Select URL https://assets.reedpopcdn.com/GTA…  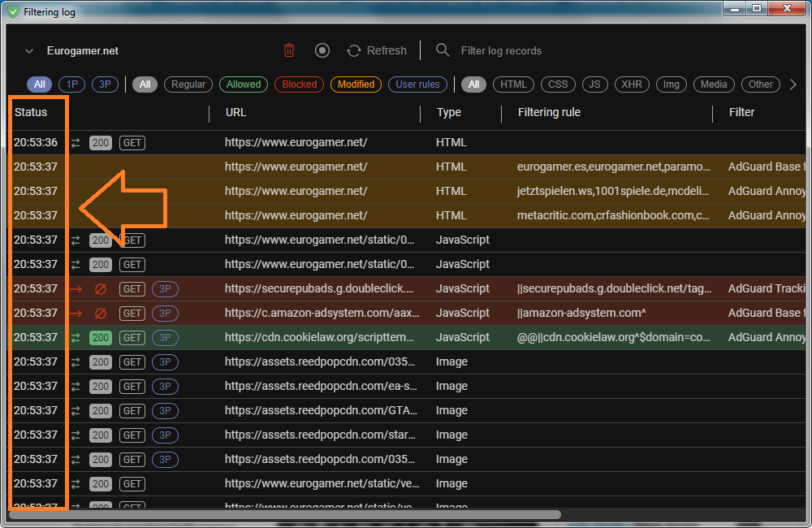[x=321, y=410]
